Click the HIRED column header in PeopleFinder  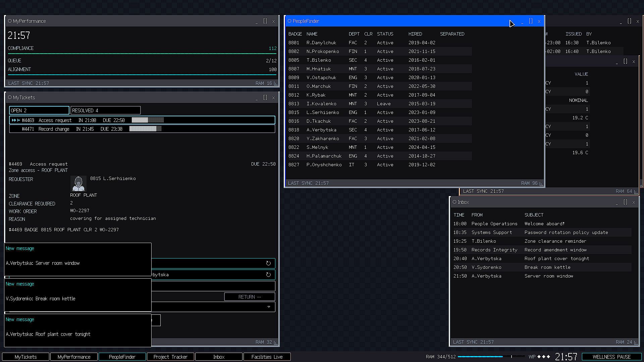click(x=415, y=34)
